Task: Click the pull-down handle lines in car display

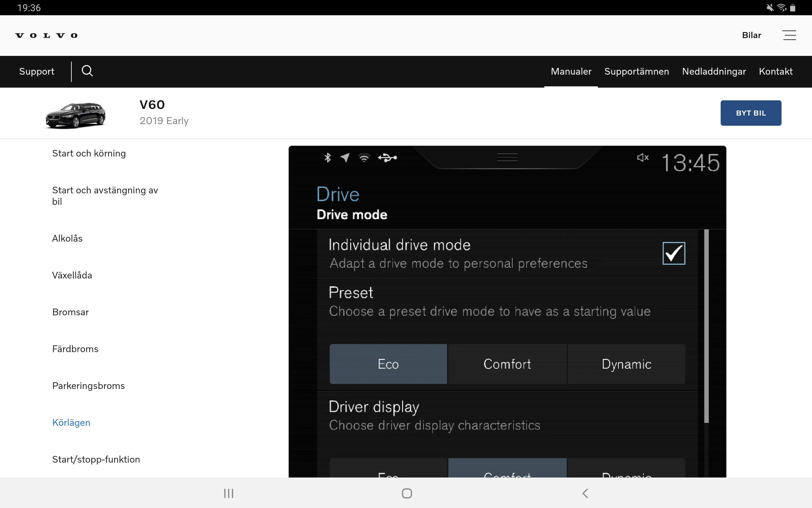Action: (507, 157)
